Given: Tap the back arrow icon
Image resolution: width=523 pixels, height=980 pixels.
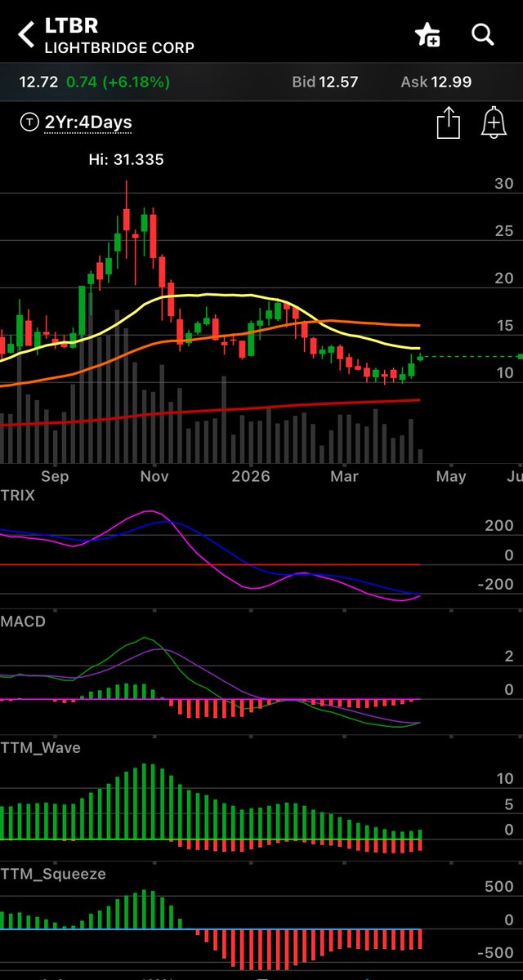Looking at the screenshot, I should tap(26, 35).
